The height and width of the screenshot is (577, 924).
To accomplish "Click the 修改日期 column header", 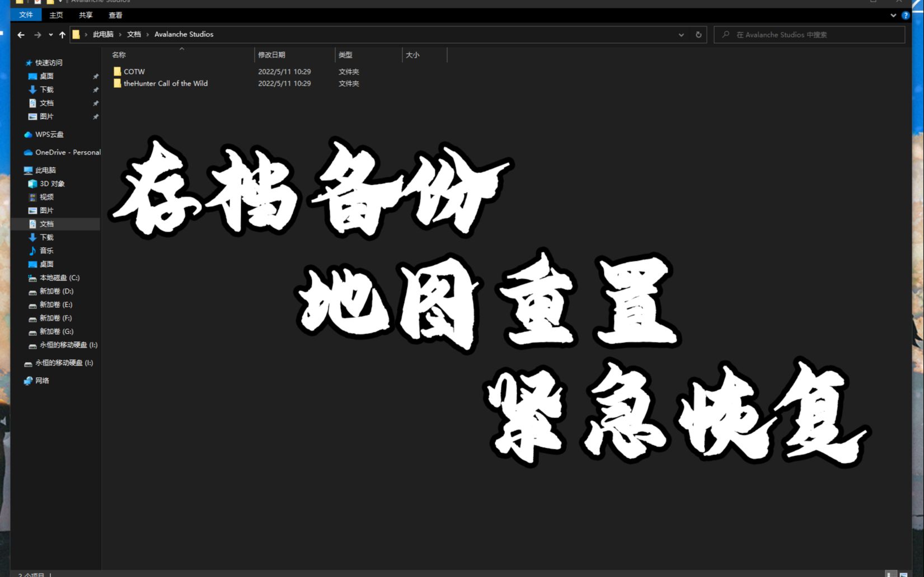I will [x=273, y=55].
